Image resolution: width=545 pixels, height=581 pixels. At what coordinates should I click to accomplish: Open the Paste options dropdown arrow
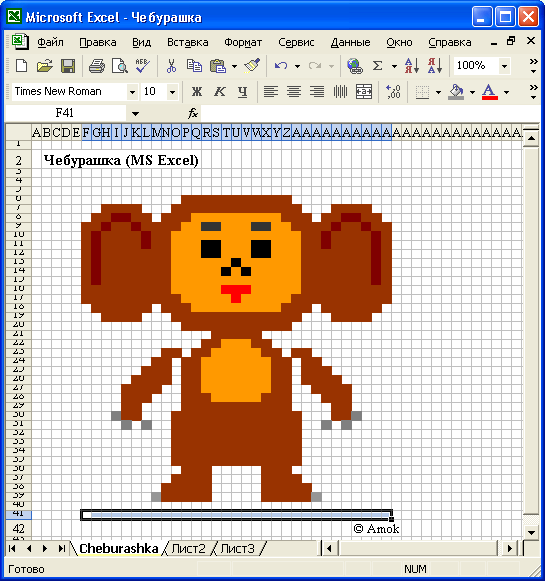[x=235, y=67]
